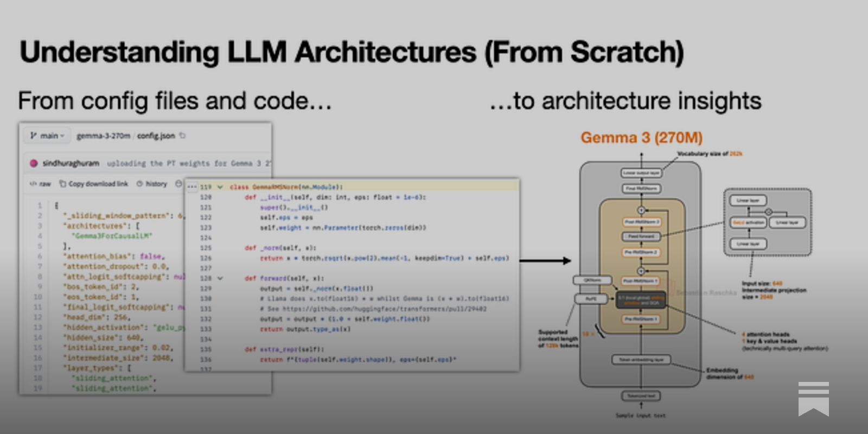Screen dimensions: 868x434
Task: Click the RoPE box in diagram
Action: (591, 299)
